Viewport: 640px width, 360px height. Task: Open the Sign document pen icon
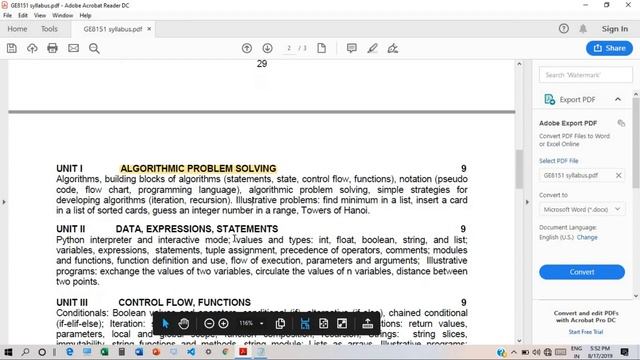(x=393, y=48)
